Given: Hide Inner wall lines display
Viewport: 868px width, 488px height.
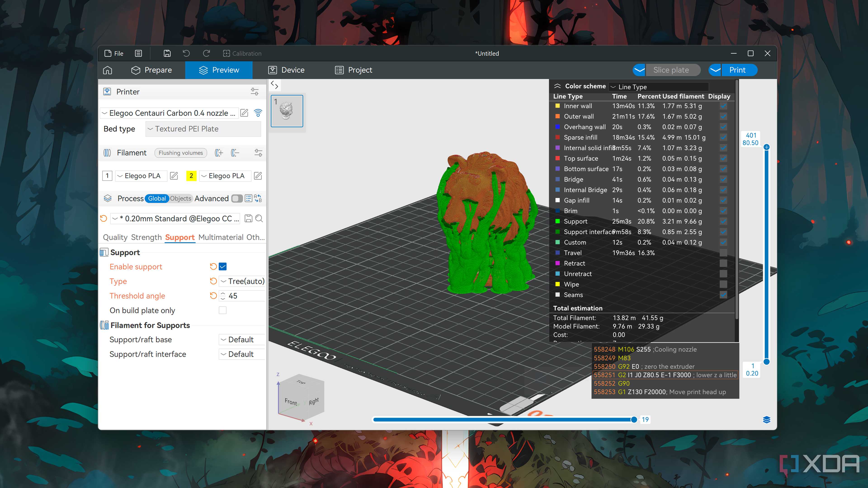Looking at the screenshot, I should 723,106.
